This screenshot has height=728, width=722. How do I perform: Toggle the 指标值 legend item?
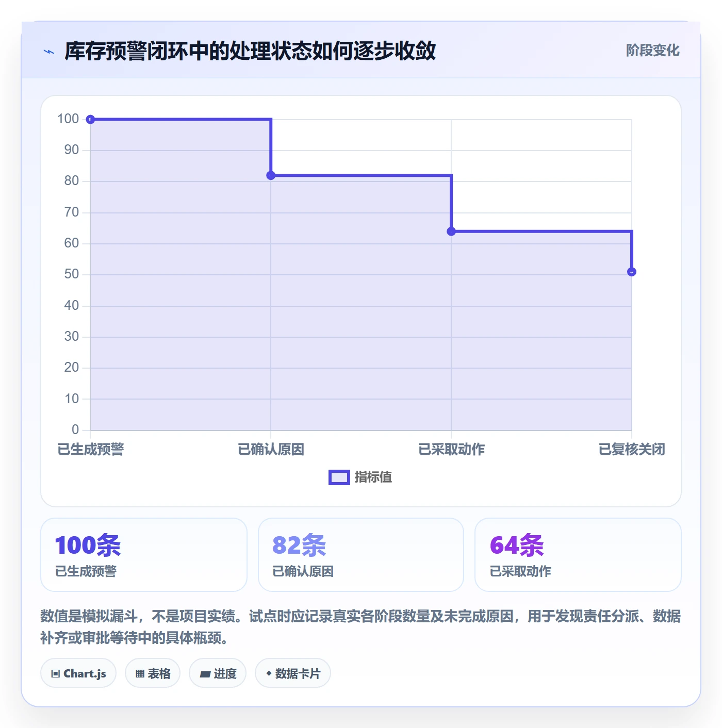click(360, 477)
